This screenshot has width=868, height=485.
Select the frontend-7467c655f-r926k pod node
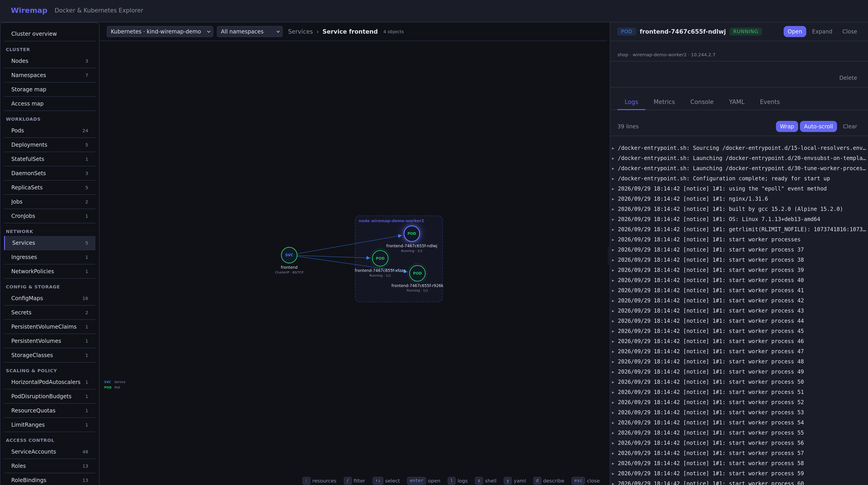[x=417, y=273]
